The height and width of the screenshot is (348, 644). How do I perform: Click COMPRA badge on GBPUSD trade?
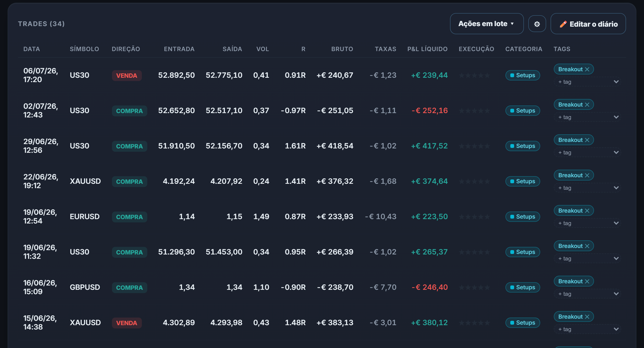tap(129, 288)
